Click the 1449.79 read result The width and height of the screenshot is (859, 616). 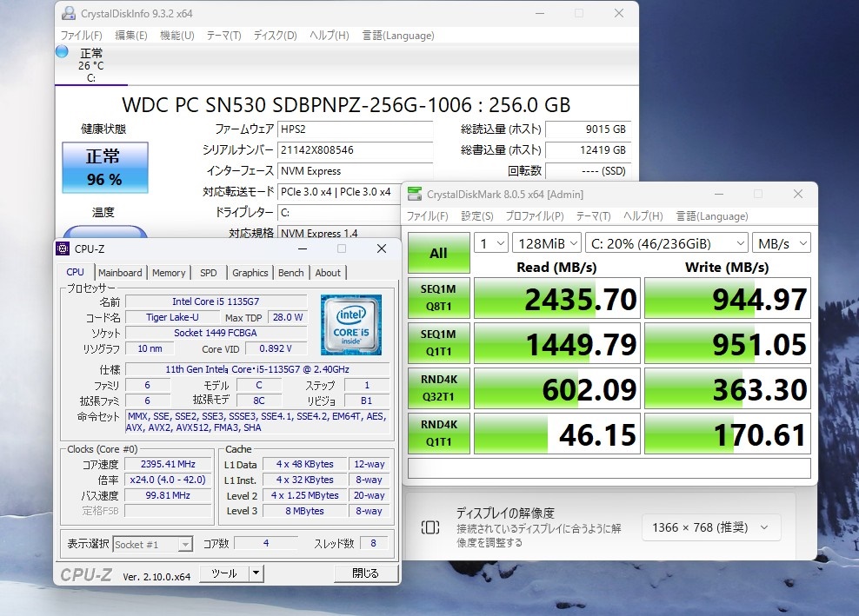click(557, 343)
